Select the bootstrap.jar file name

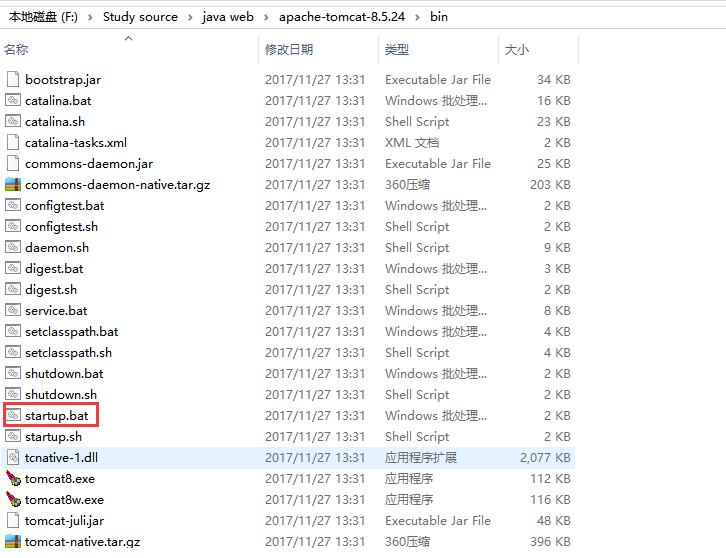[x=63, y=80]
